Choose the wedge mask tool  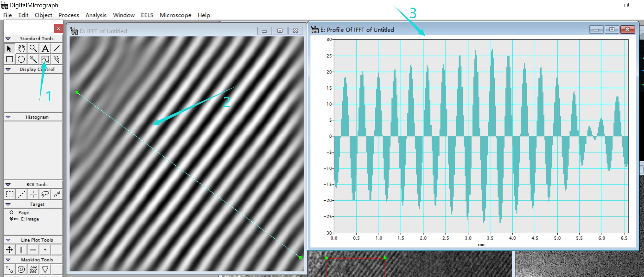tap(45, 269)
